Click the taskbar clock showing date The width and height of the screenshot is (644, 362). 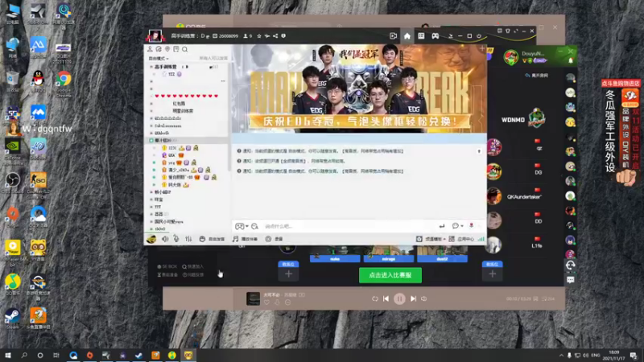click(614, 355)
